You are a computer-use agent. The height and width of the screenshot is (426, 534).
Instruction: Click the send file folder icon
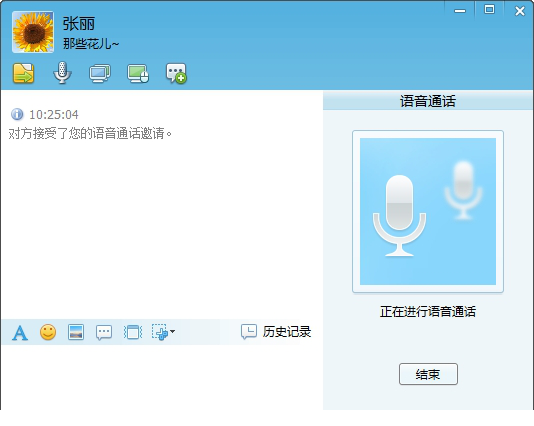click(x=23, y=73)
